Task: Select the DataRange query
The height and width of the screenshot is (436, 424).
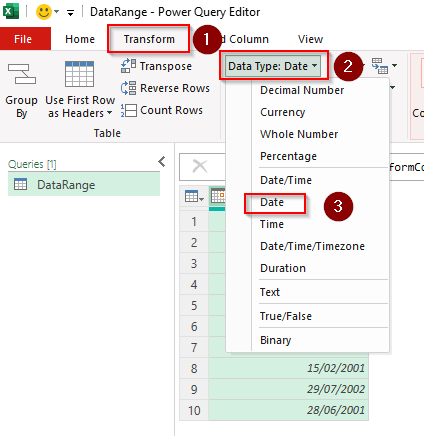Action: [x=84, y=184]
